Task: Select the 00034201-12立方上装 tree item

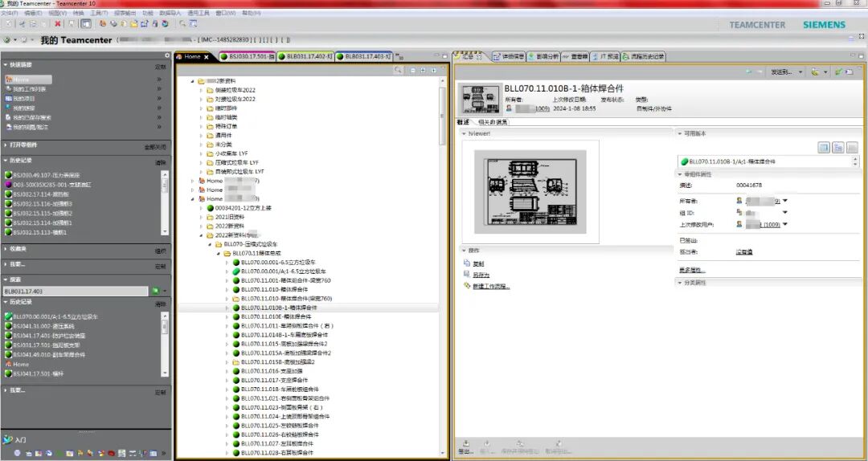Action: (x=243, y=208)
